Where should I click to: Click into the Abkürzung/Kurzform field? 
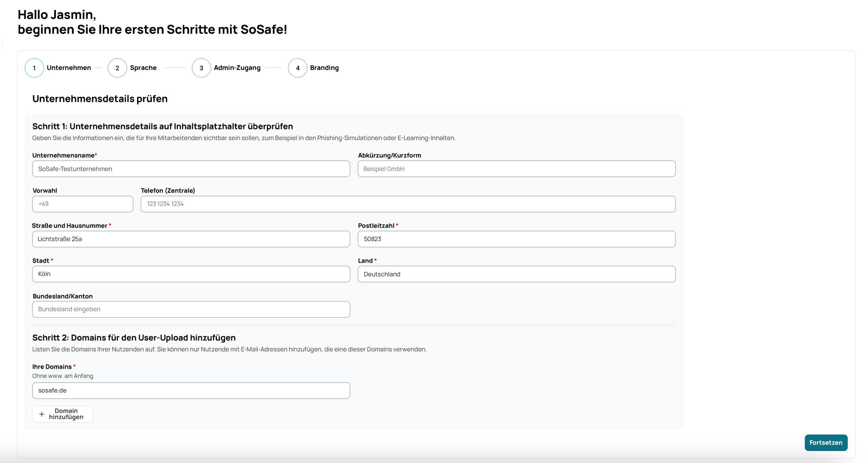(517, 169)
